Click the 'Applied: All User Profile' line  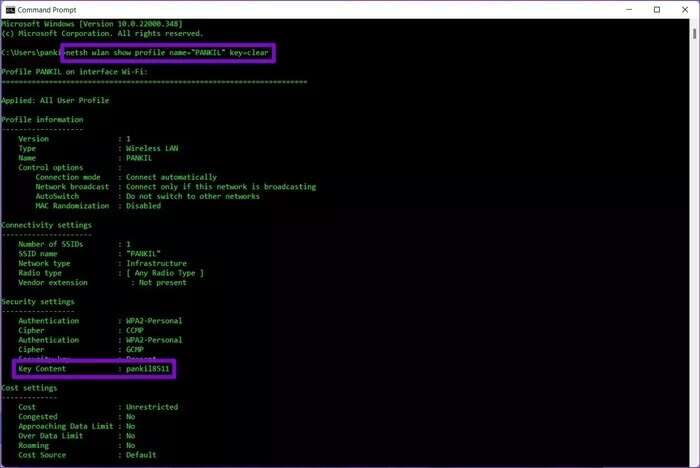coord(55,100)
